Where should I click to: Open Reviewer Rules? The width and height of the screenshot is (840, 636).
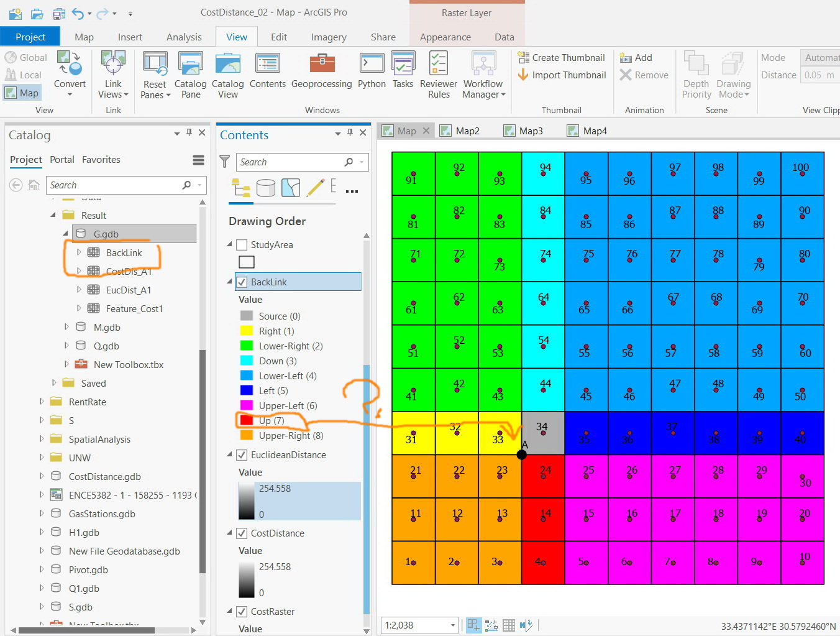[x=439, y=75]
